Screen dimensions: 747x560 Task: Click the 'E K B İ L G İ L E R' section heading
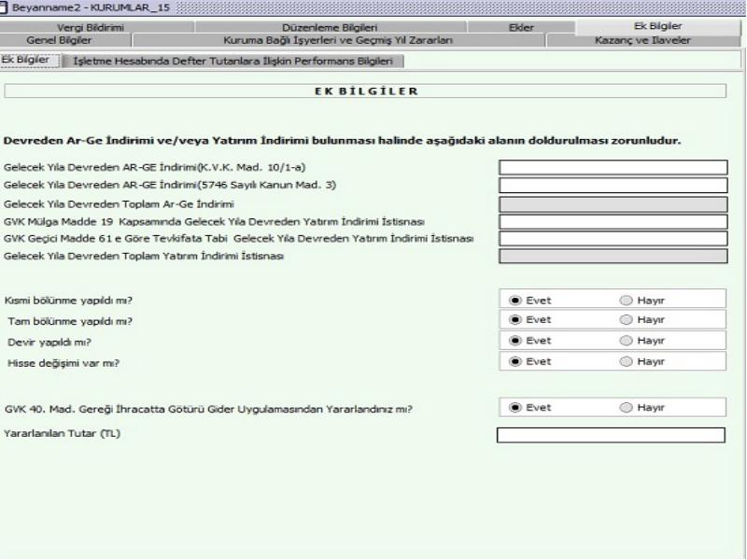[x=366, y=91]
